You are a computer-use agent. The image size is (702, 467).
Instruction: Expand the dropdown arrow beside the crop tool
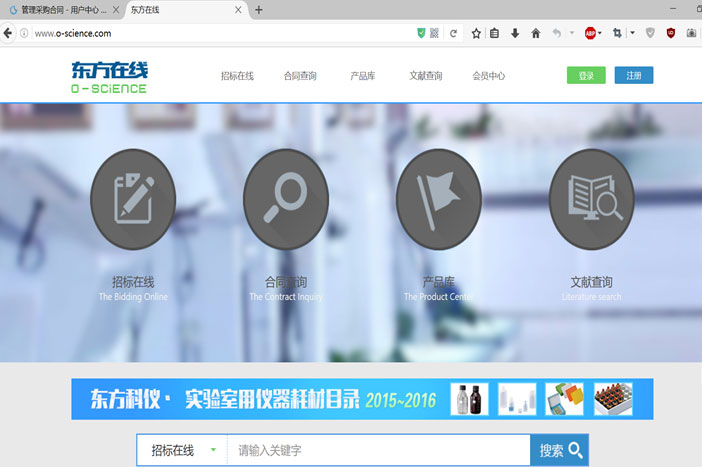[x=632, y=33]
